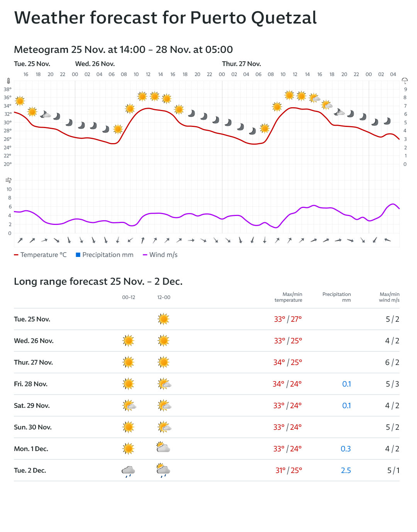Click the 12–00 column header
Screen dimensions: 417x532
[164, 297]
